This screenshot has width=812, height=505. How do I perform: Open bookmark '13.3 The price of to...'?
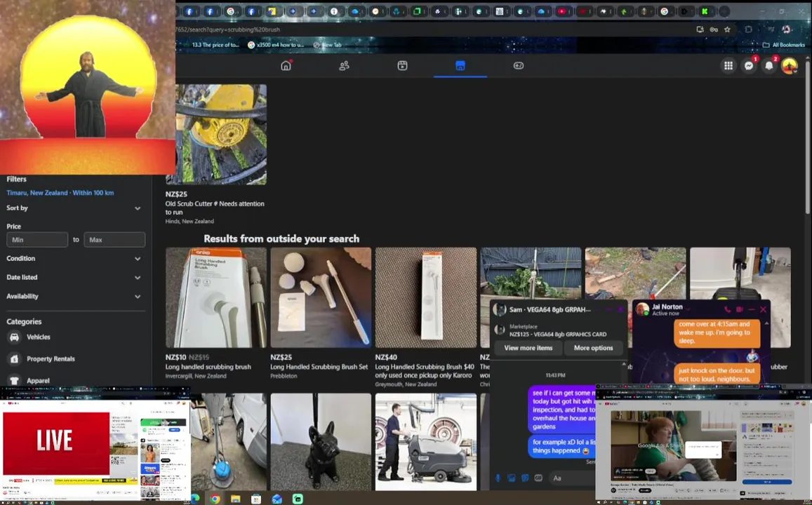[x=215, y=45]
